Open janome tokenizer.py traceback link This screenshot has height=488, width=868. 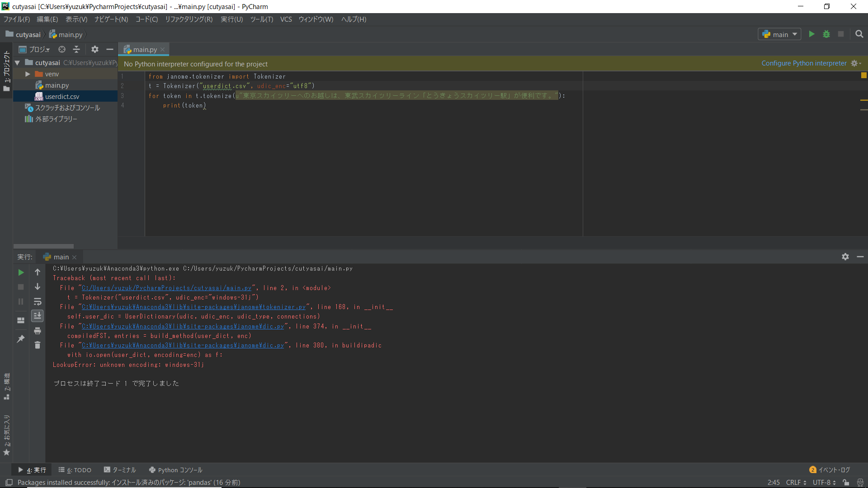click(193, 307)
